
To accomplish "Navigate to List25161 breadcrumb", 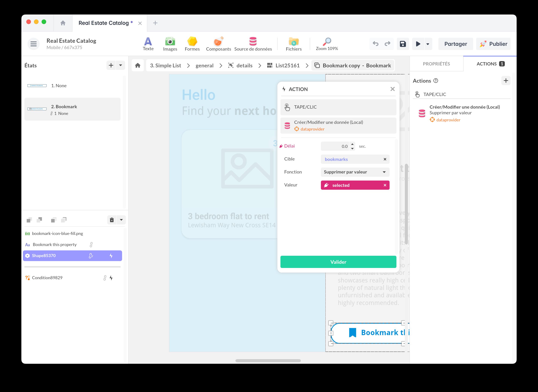I will [283, 65].
